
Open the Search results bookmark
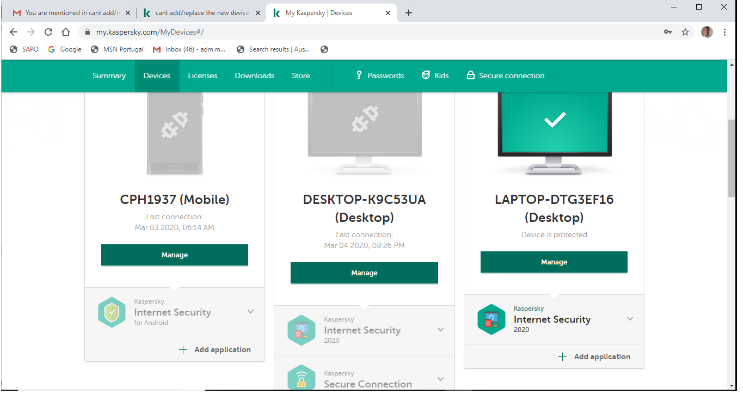pos(273,49)
